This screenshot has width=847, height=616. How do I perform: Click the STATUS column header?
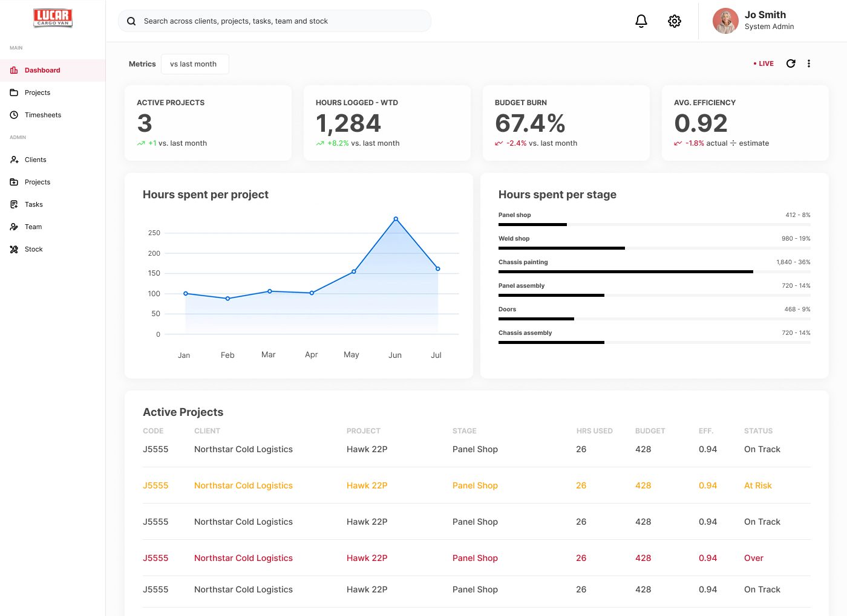coord(758,431)
